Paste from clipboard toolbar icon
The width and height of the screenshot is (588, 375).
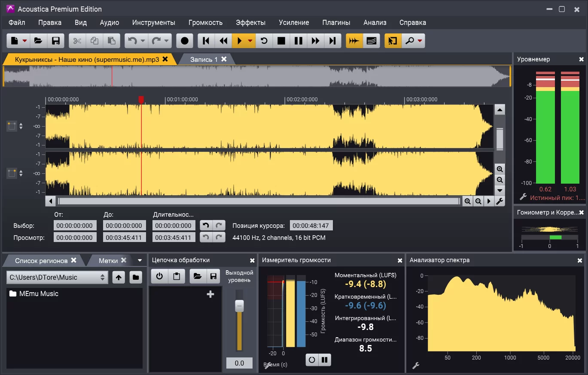112,41
